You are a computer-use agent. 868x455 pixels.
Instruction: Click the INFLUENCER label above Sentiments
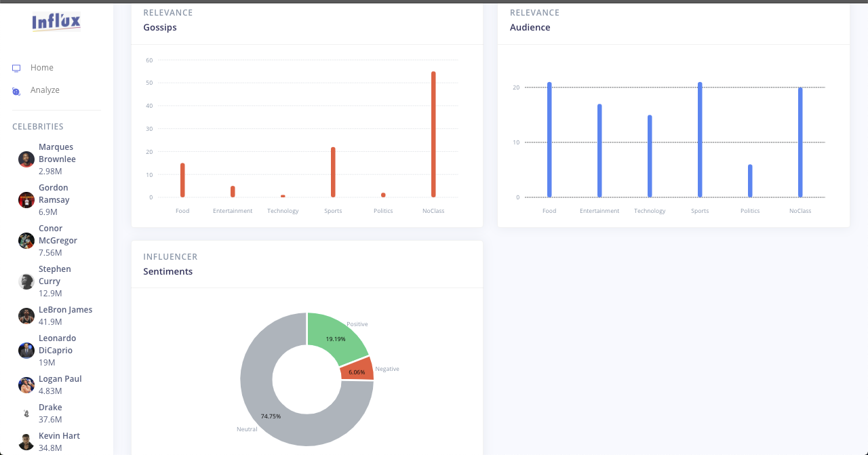point(170,257)
